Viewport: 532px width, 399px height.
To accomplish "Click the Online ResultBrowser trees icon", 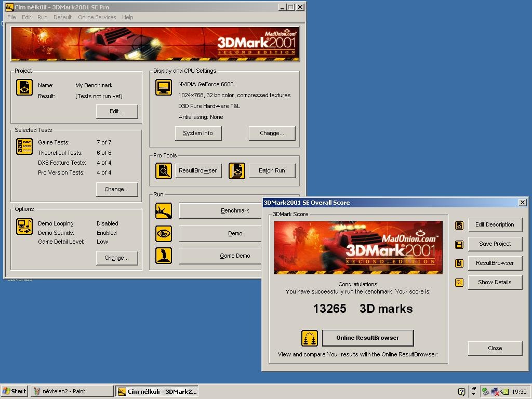I will [310, 338].
